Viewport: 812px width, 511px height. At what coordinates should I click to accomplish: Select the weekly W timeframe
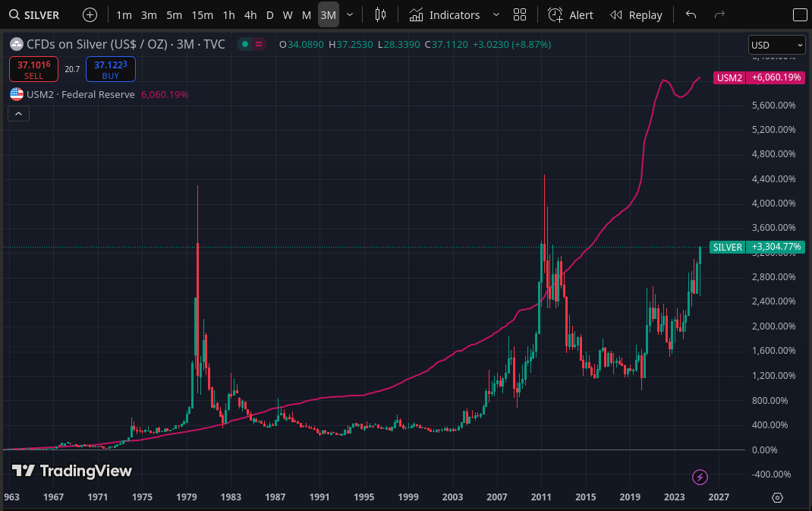pos(288,15)
